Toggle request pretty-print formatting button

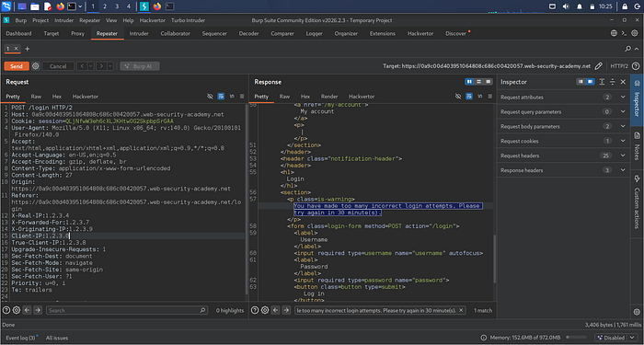point(221,97)
